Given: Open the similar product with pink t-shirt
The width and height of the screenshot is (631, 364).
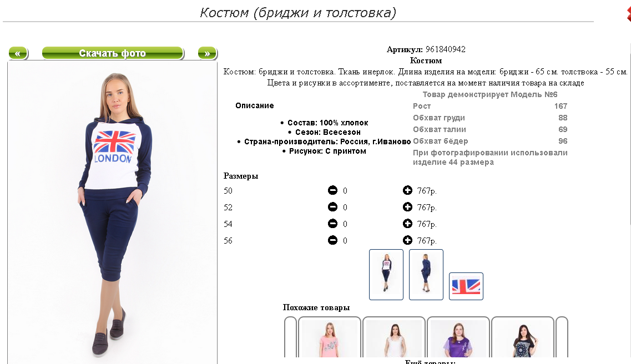Looking at the screenshot, I should coord(330,337).
